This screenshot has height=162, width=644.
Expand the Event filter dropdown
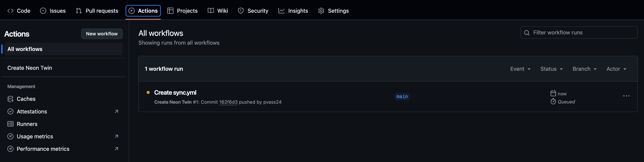[x=520, y=69]
